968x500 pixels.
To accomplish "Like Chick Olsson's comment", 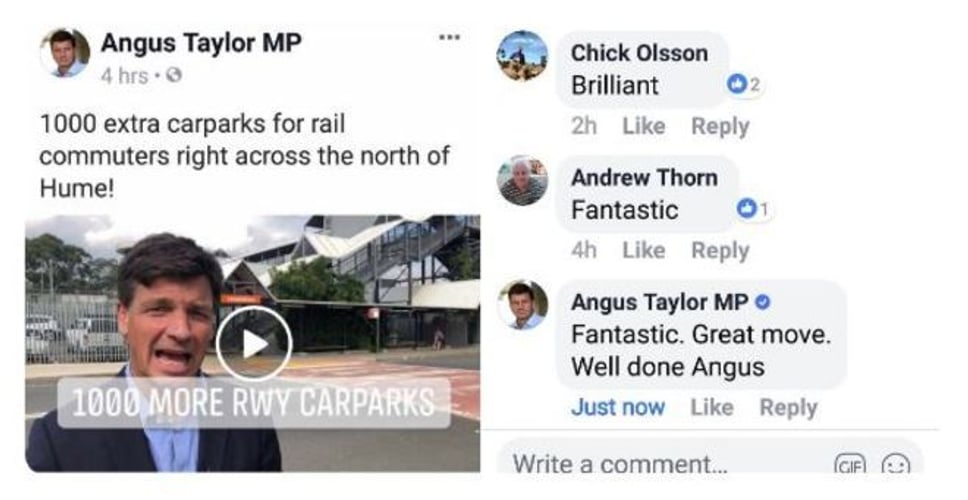I will pyautogui.click(x=643, y=126).
